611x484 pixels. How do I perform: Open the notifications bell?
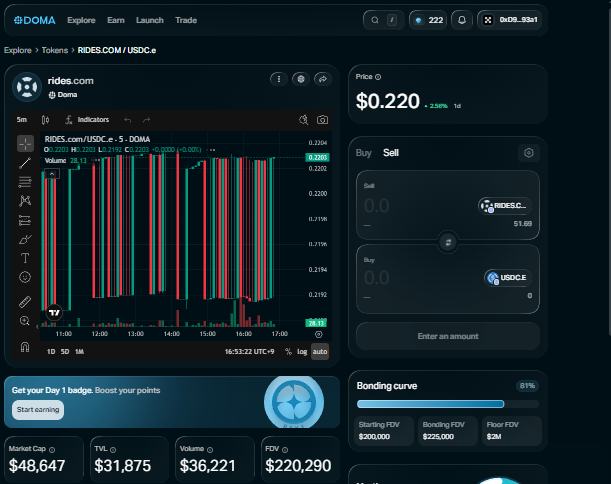(x=462, y=20)
